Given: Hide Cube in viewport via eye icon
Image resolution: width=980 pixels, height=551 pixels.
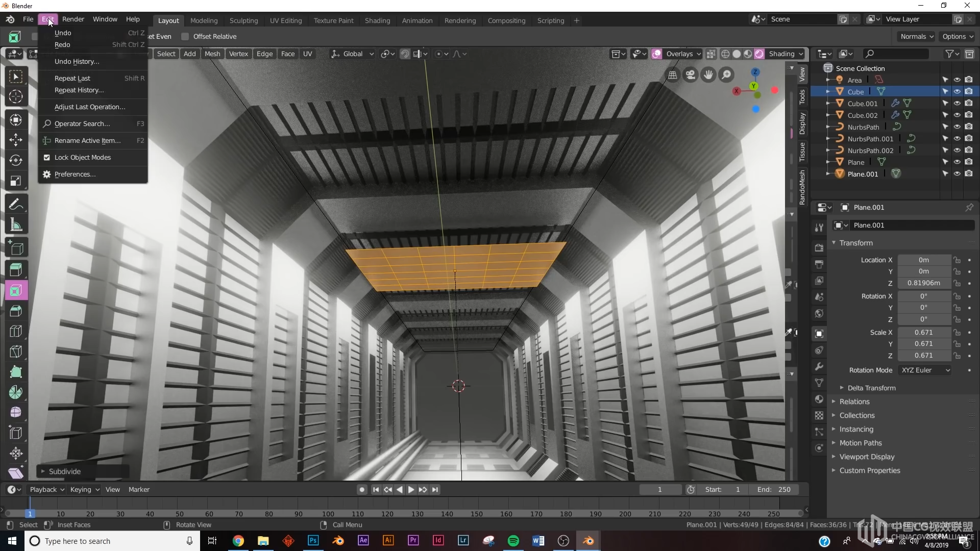Looking at the screenshot, I should click(957, 91).
